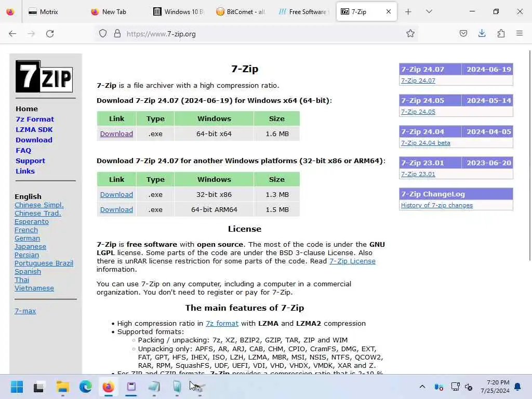Switch language to Persian
Screen dimensions: 532x399
[27, 255]
